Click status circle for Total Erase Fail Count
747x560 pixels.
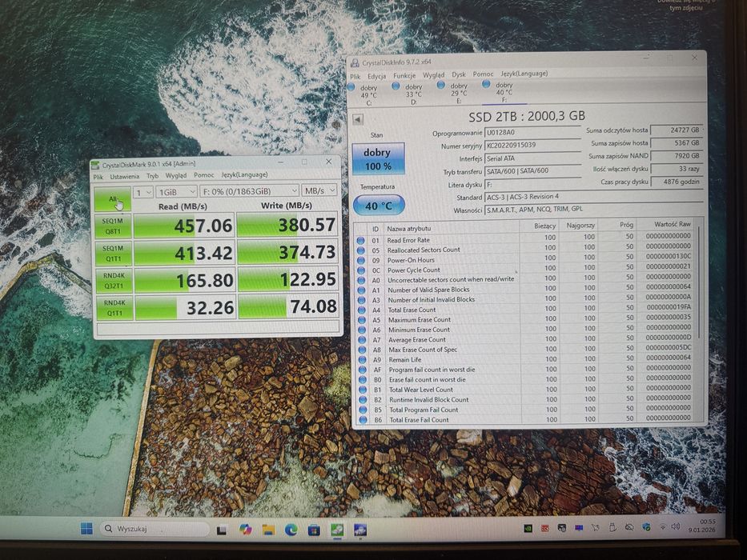click(363, 421)
